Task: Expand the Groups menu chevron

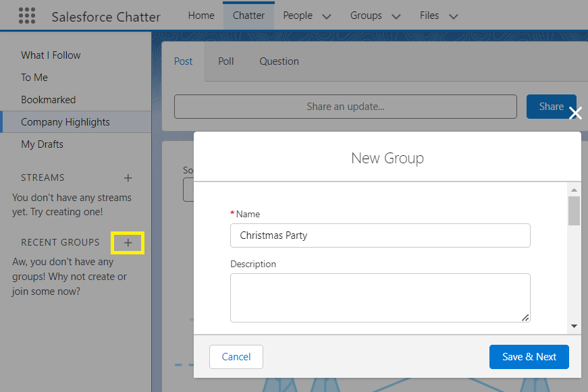Action: pyautogui.click(x=396, y=16)
